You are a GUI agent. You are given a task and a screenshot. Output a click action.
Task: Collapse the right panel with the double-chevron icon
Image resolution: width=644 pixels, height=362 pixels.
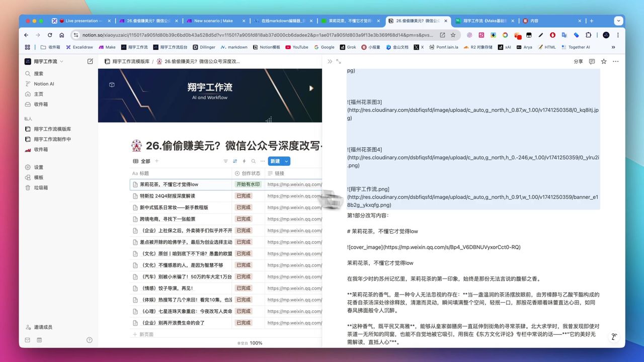click(330, 61)
